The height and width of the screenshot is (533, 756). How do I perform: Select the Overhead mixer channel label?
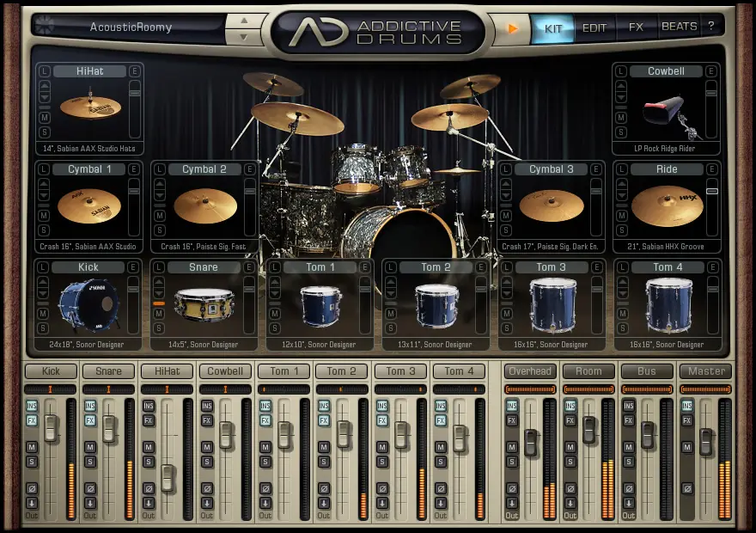(x=530, y=371)
